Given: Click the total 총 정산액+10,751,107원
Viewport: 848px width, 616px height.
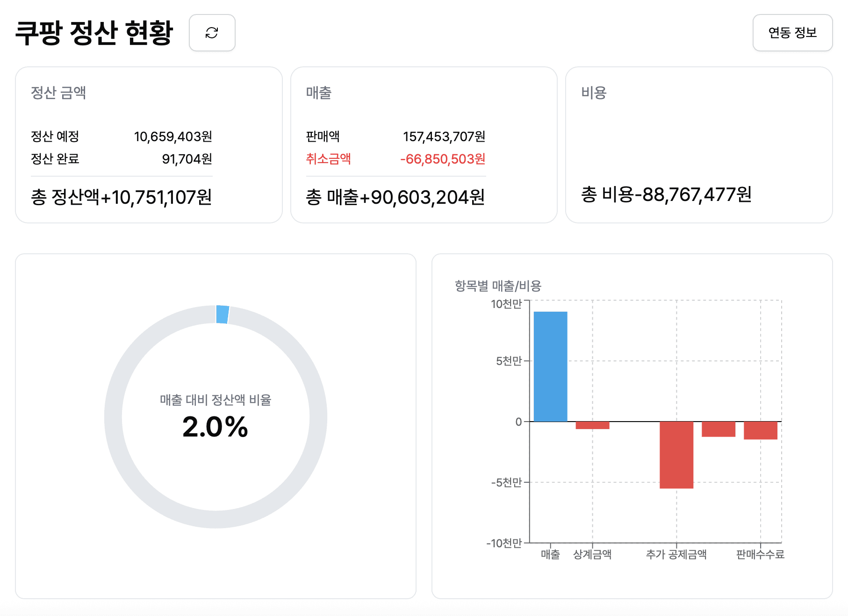Looking at the screenshot, I should [x=122, y=197].
